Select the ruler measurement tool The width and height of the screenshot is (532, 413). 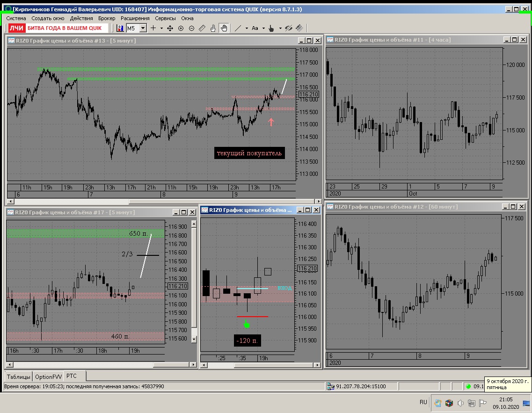pos(202,28)
